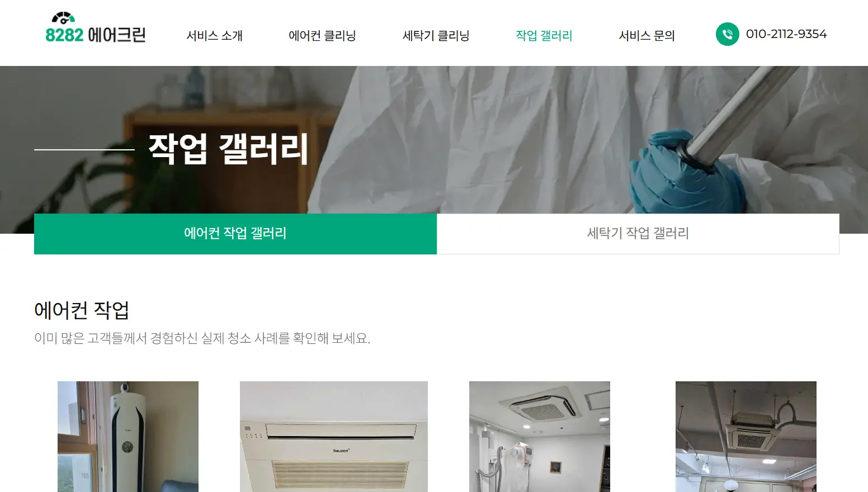Go to homepage via 8282 에어크린 logo text
This screenshot has height=492, width=868.
(96, 35)
